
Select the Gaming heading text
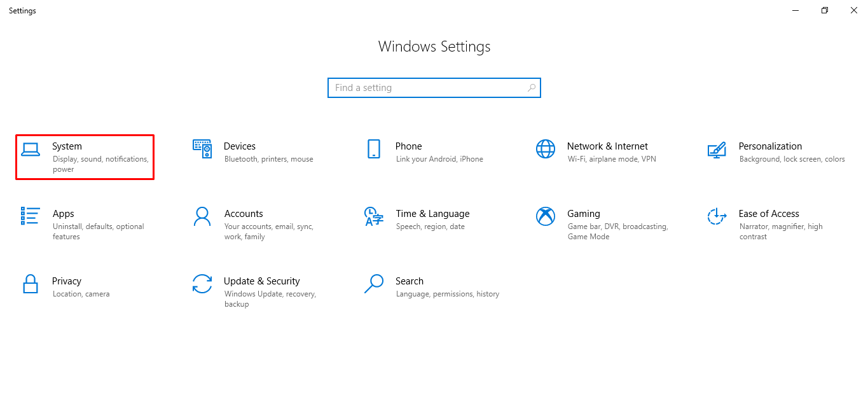(584, 214)
